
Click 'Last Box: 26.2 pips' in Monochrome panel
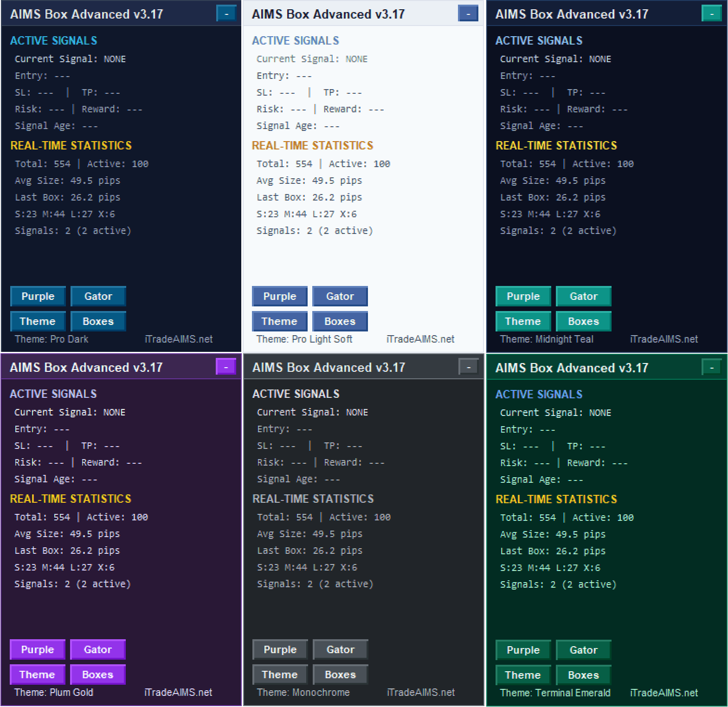[x=309, y=551]
